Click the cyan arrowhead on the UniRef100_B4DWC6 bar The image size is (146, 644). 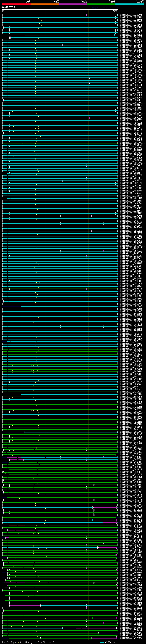pos(63,628)
